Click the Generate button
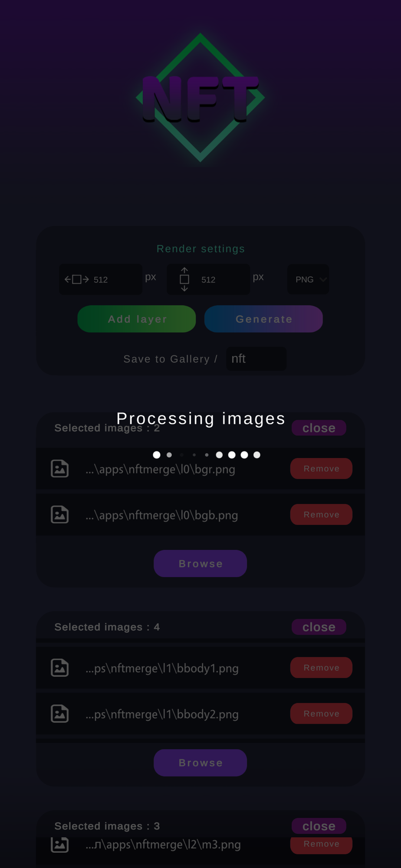This screenshot has width=401, height=868. point(263,319)
